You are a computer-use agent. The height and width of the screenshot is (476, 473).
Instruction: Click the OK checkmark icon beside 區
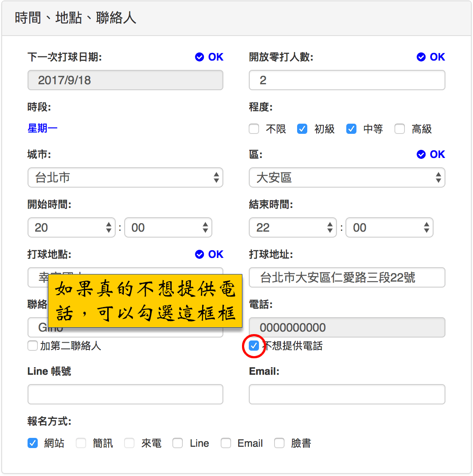pyautogui.click(x=421, y=155)
